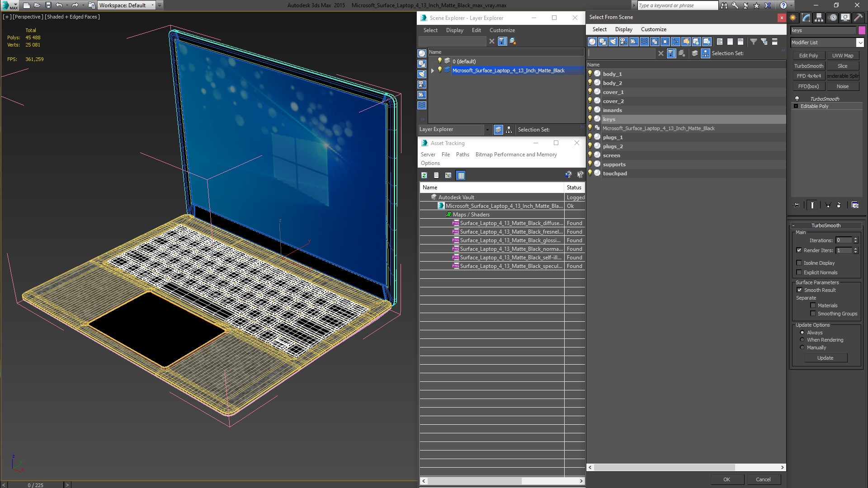Click the Iterations spinner arrows

(855, 240)
